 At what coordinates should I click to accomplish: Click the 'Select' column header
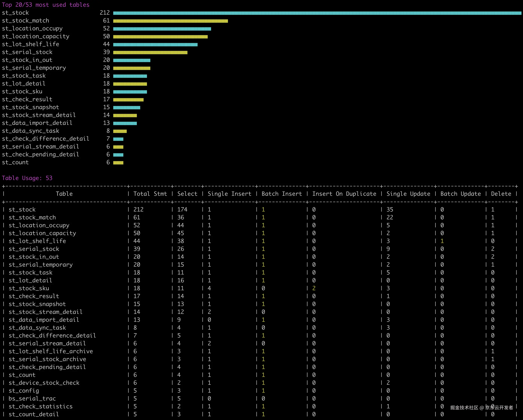coord(187,194)
